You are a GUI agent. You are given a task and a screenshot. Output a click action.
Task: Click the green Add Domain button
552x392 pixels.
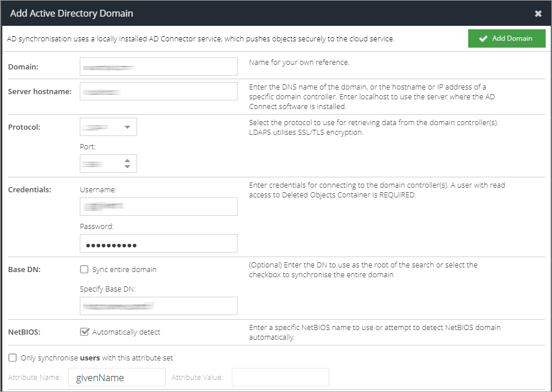pyautogui.click(x=506, y=38)
